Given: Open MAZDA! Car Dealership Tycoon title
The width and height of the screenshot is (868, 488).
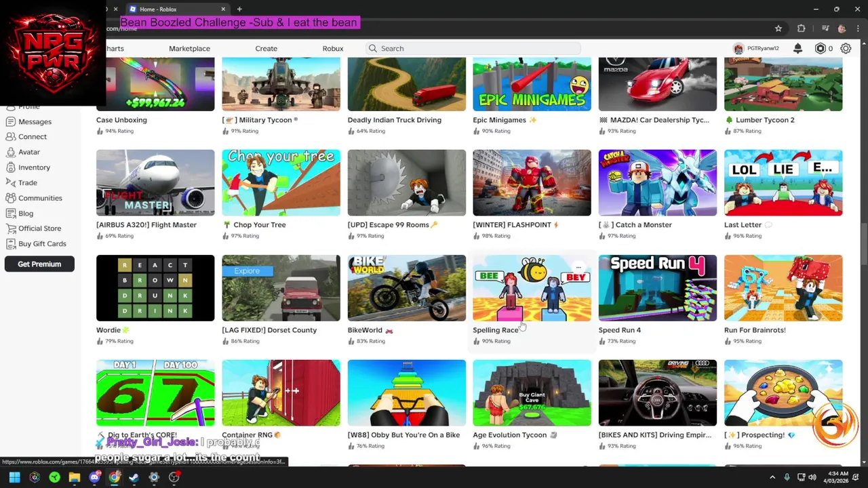Looking at the screenshot, I should coord(654,120).
